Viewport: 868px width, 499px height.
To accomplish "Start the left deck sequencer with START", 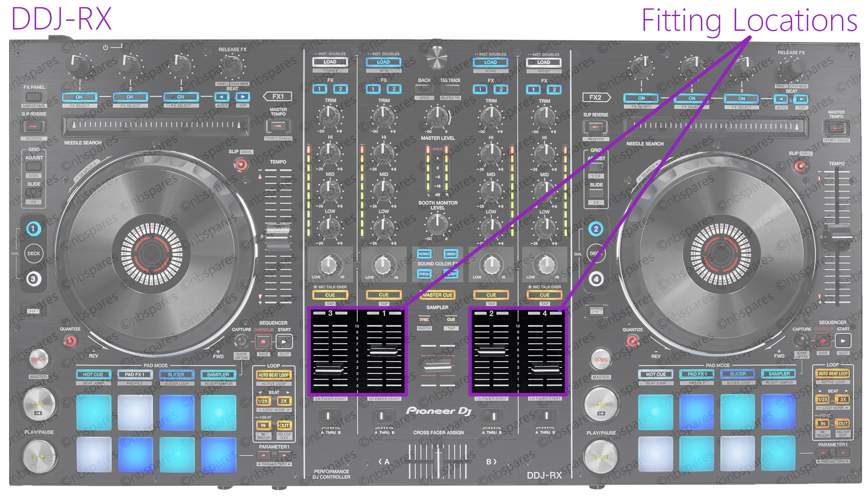I will click(284, 342).
